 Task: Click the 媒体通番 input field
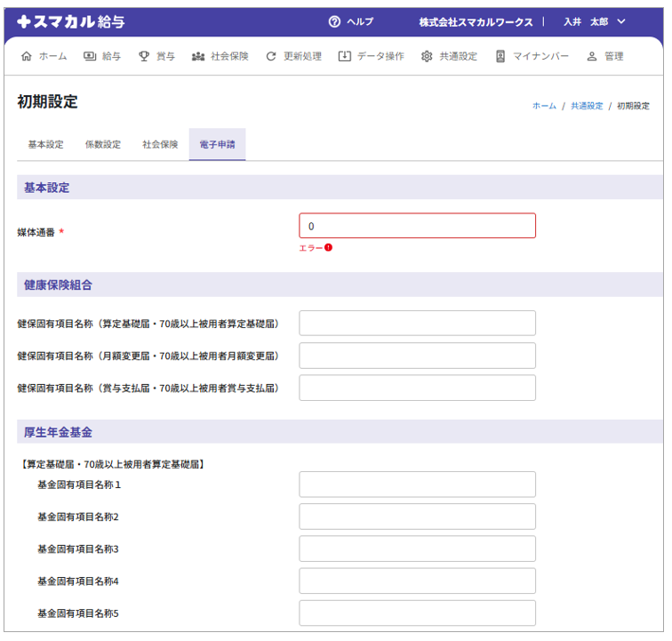coord(417,226)
